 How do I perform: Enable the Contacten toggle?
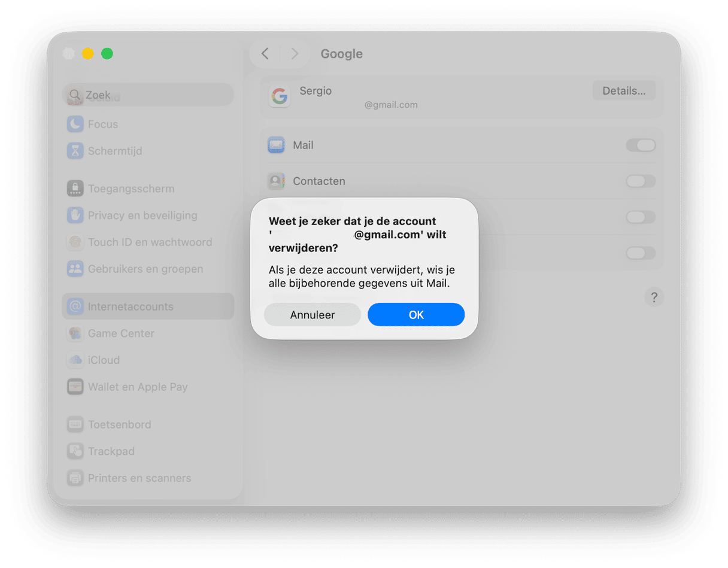(641, 181)
